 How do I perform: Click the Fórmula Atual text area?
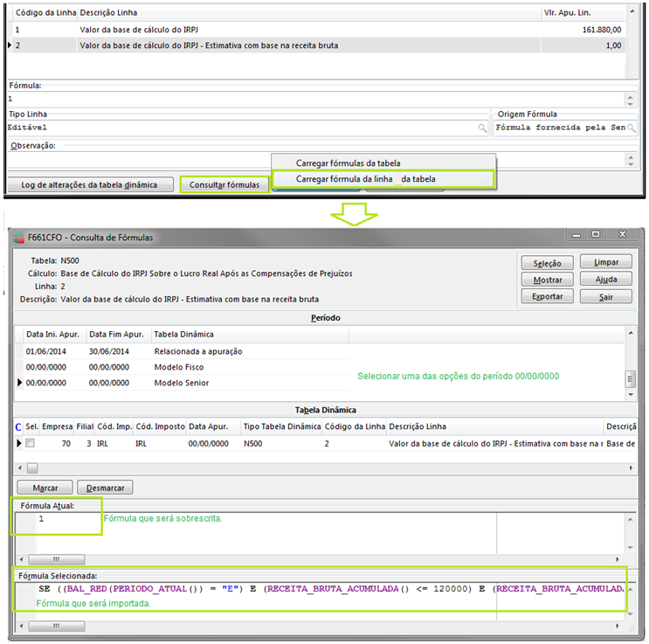[x=319, y=533]
